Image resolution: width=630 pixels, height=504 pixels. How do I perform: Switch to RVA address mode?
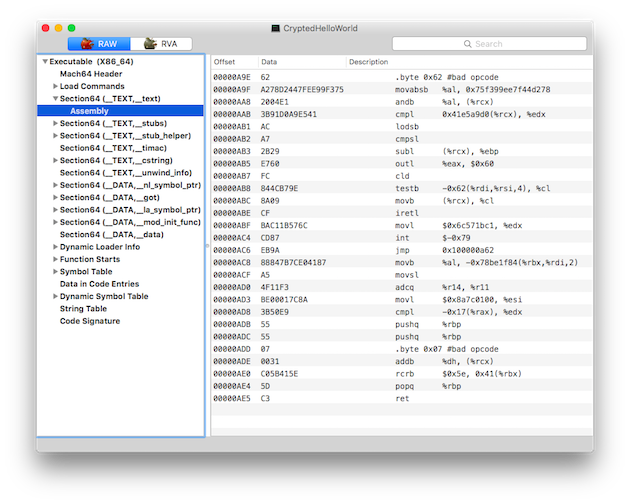pos(161,44)
